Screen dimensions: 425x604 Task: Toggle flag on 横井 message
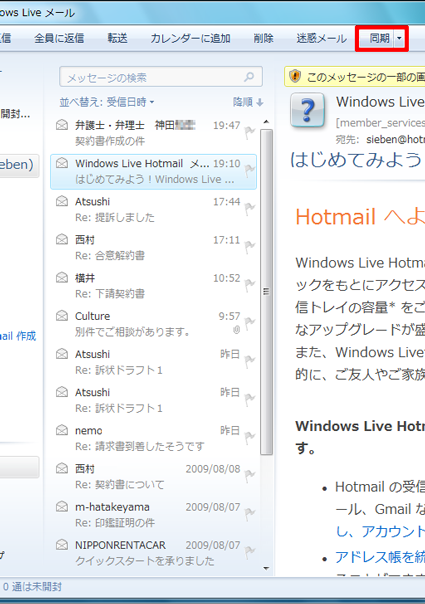250,285
